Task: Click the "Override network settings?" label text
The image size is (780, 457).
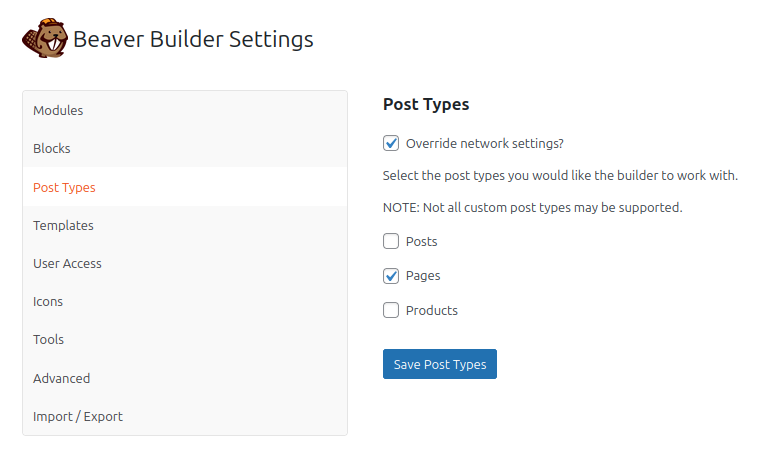Action: click(x=485, y=143)
